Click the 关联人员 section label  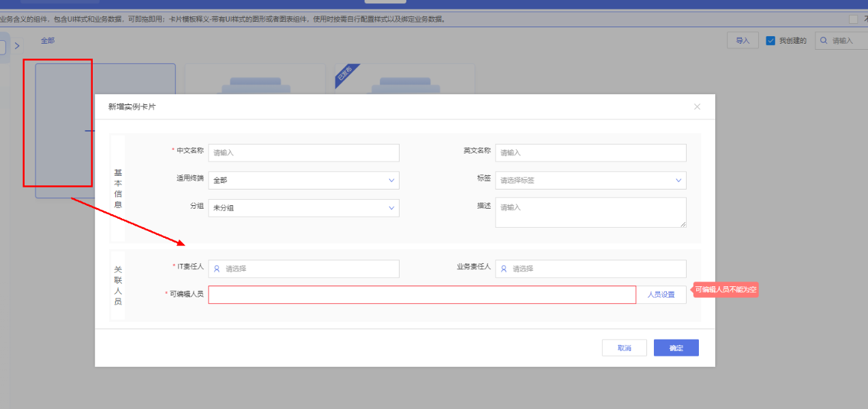tap(117, 286)
